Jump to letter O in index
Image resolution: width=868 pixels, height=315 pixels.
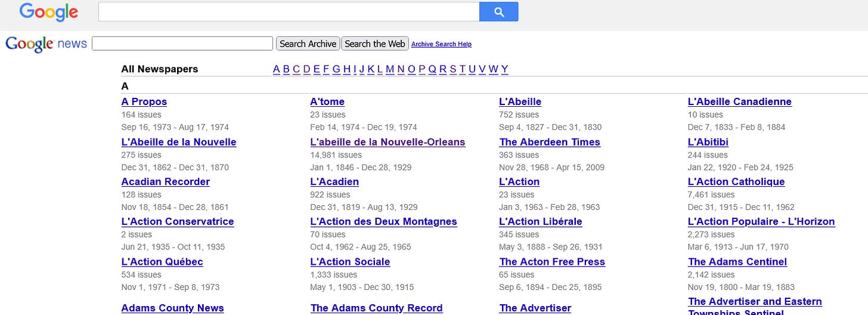[x=411, y=69]
